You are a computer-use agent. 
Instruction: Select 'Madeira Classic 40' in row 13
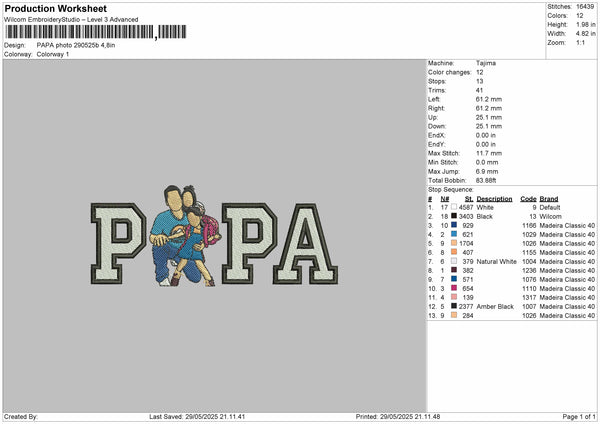coord(567,316)
